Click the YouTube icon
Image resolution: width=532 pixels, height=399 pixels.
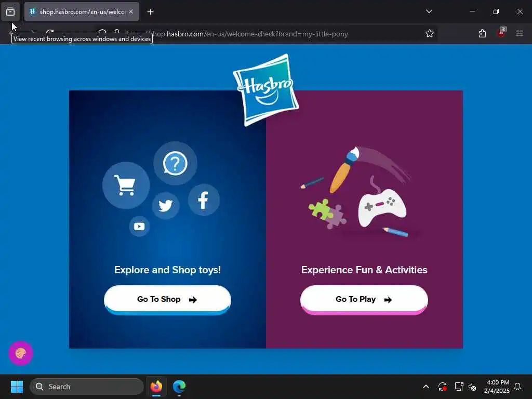[139, 227]
